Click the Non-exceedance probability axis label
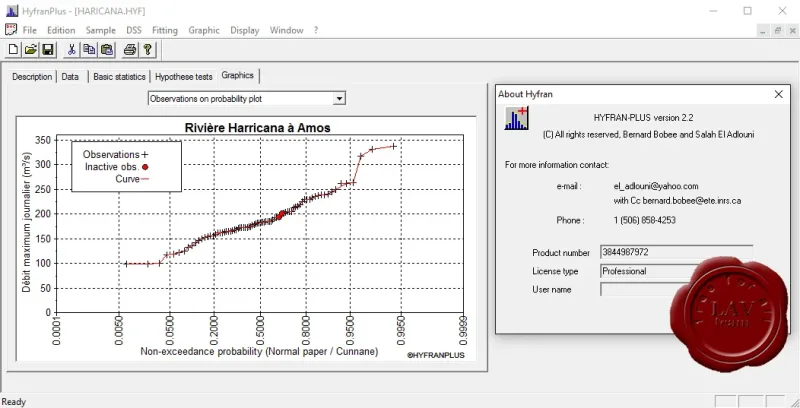 pos(259,351)
